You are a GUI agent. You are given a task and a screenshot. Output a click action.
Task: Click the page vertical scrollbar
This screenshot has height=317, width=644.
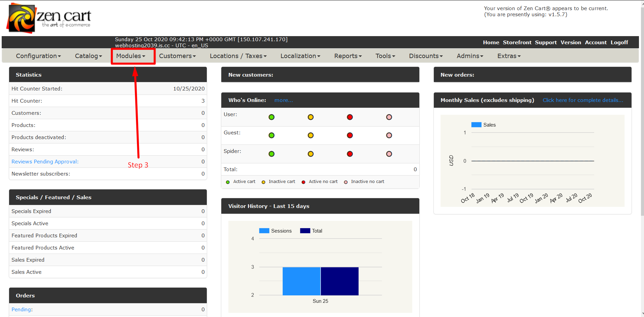(642, 111)
